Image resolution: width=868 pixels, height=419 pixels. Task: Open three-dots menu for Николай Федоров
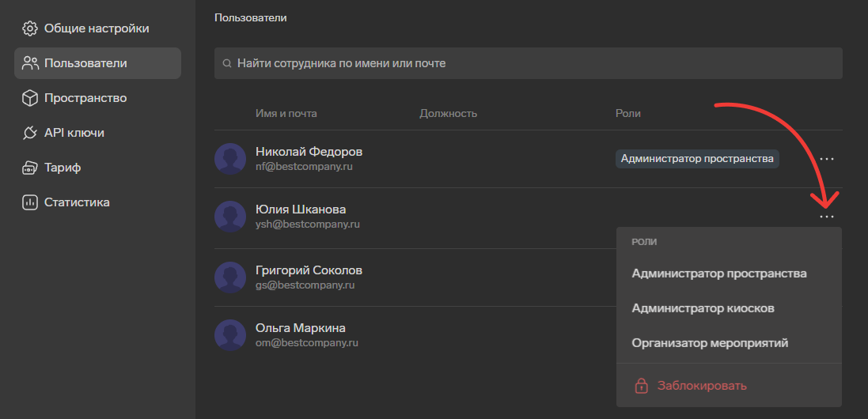click(827, 159)
